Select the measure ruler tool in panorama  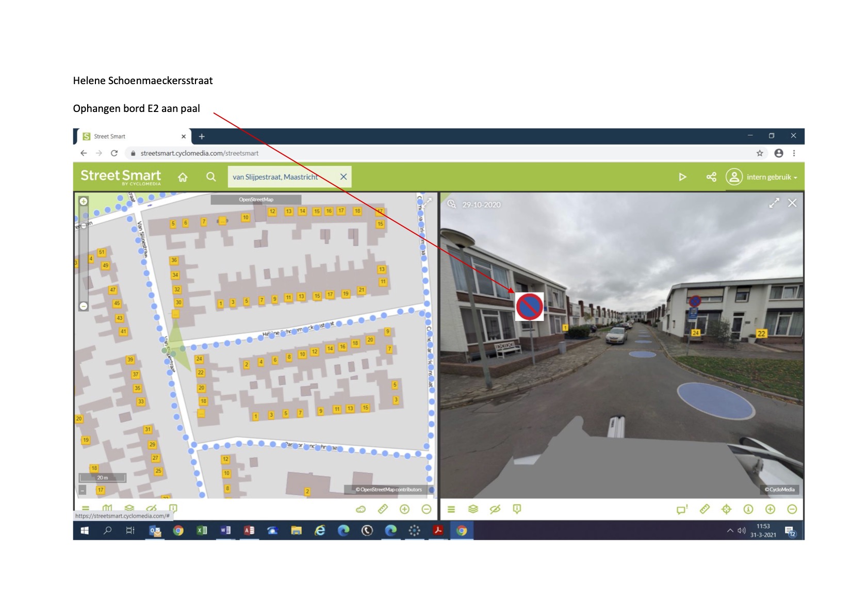pos(705,509)
